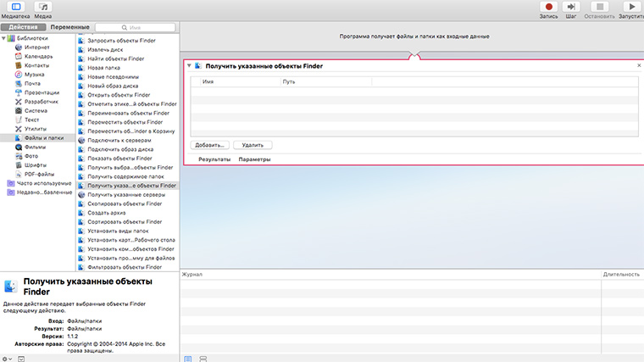644x362 pixels.
Task: Open the Медиа browser
Action: (x=42, y=10)
